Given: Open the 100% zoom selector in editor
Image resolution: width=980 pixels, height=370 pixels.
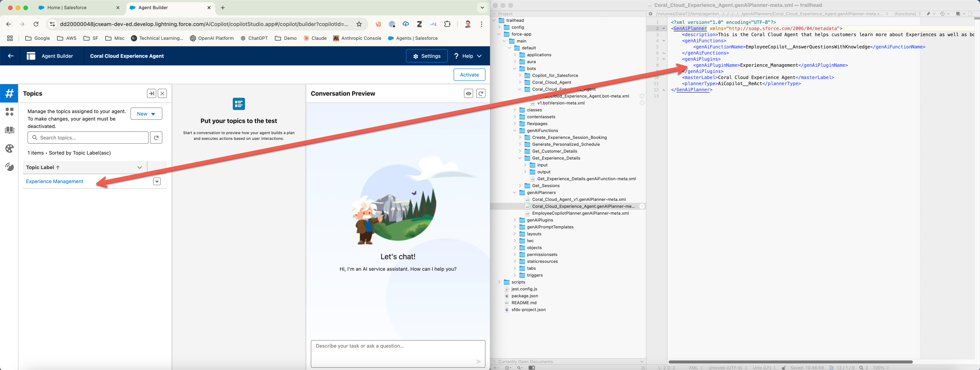Looking at the screenshot, I should pyautogui.click(x=880, y=368).
